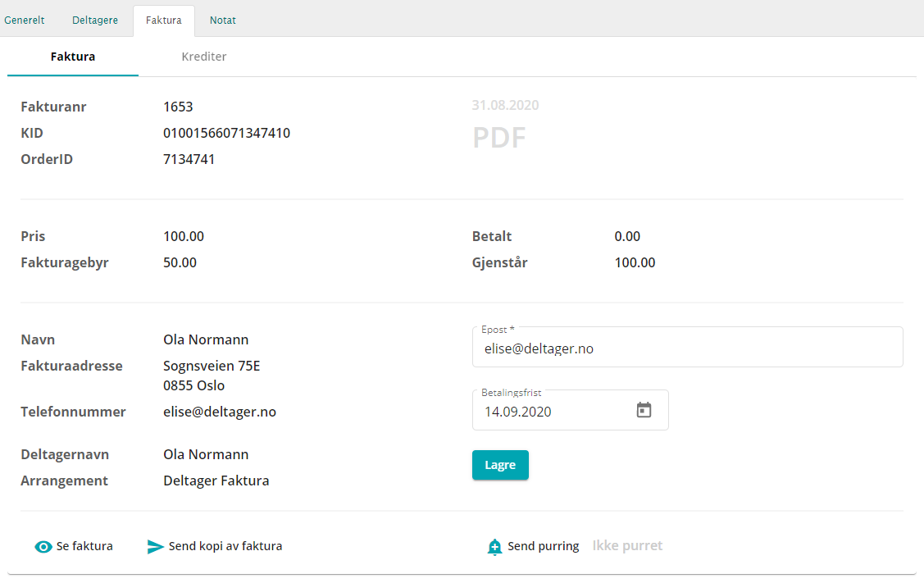Click the Gjenstår amount 100.00
Image resolution: width=924 pixels, height=583 pixels.
[635, 263]
